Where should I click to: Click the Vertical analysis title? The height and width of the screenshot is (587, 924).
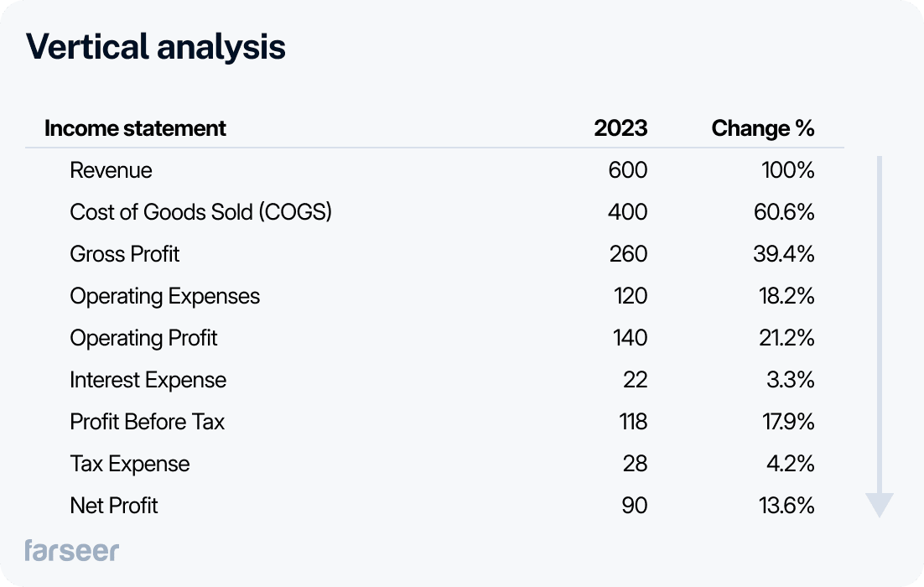[156, 47]
